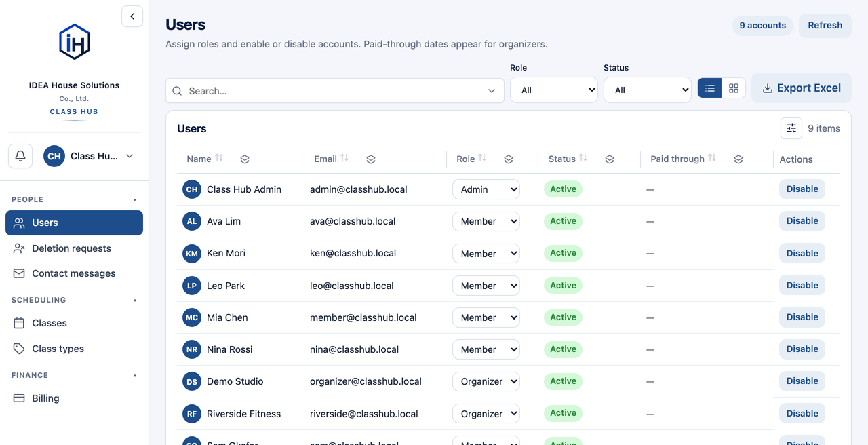Change Nina Rossi's role dropdown
The image size is (868, 445).
(486, 349)
